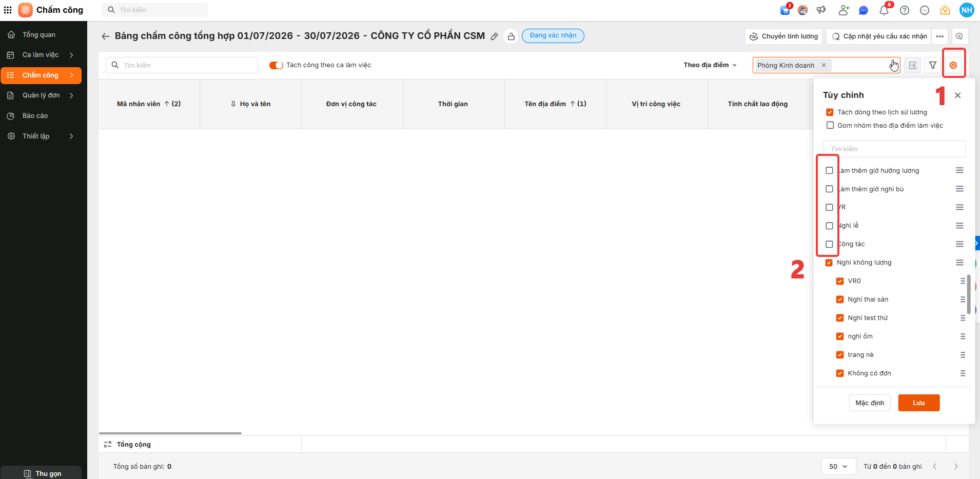Image resolution: width=980 pixels, height=479 pixels.
Task: Click the add user icon
Action: [843, 10]
